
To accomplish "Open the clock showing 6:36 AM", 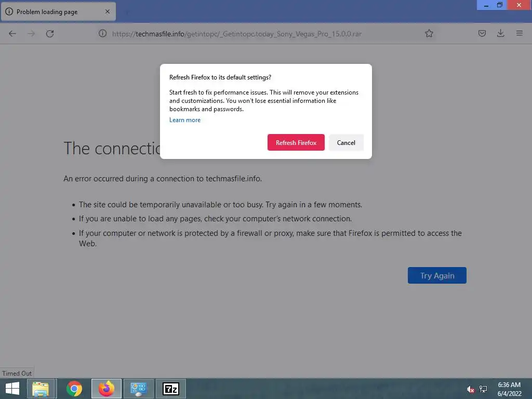I will tap(509, 389).
